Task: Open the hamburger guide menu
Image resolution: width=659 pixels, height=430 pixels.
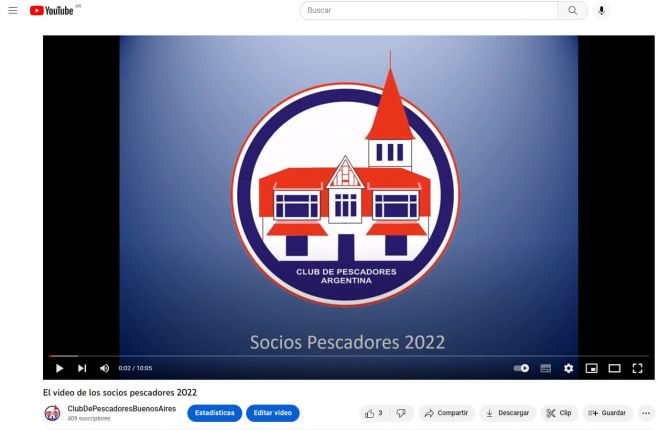Action: coord(13,11)
